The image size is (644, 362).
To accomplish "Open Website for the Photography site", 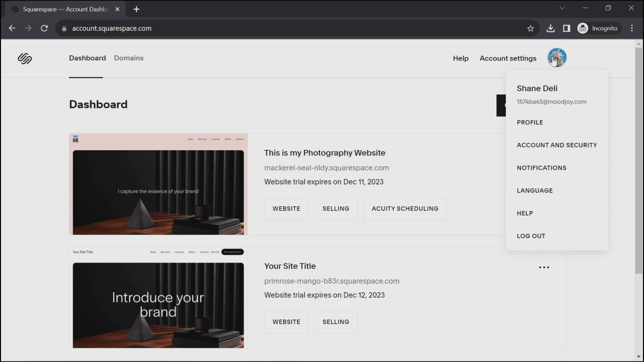I will click(286, 209).
